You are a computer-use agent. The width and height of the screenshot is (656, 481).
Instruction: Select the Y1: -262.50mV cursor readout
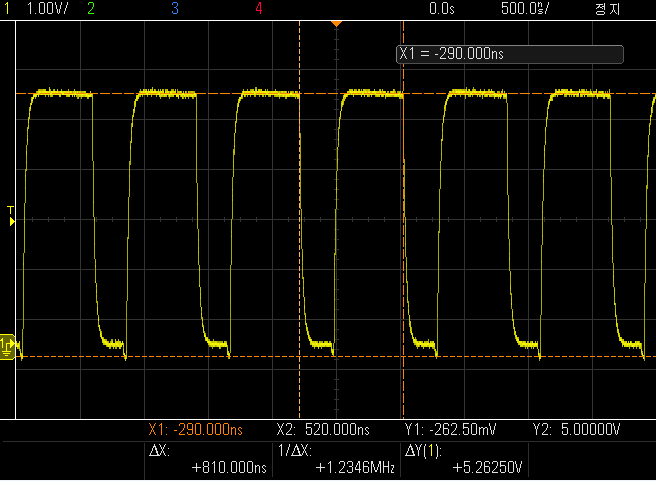click(x=451, y=430)
